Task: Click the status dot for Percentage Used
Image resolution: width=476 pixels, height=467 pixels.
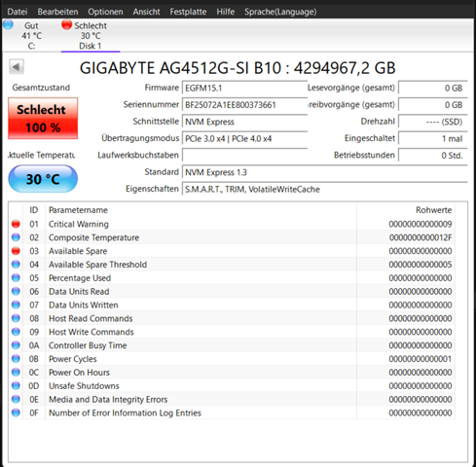Action: pos(16,278)
